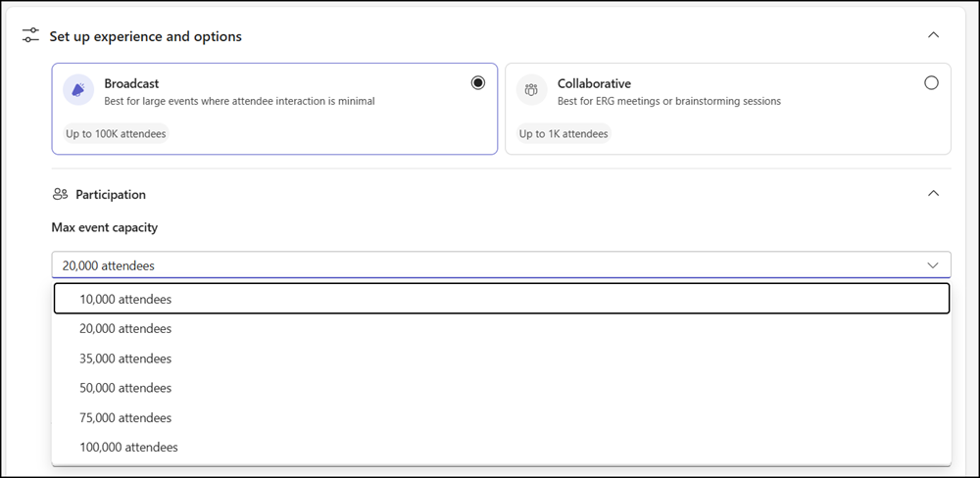Click the Up to 1K attendees badge
Screen dimensions: 980x478
coord(563,133)
